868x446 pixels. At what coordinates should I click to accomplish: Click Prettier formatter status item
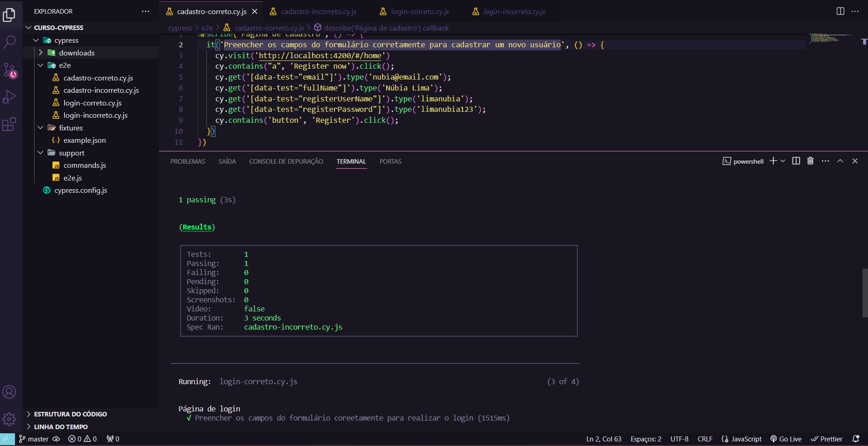click(827, 439)
